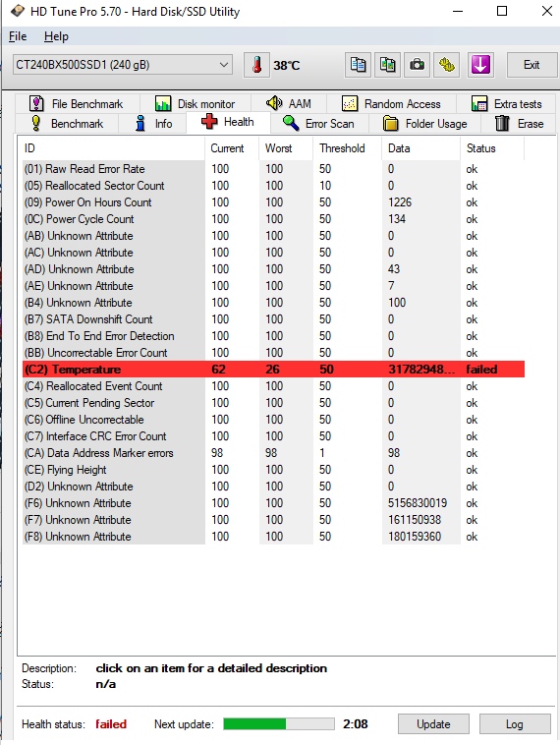Screen dimensions: 560x745
Task: Expand the CT240BX500SSD1 drive dropdown
Action: (123, 65)
